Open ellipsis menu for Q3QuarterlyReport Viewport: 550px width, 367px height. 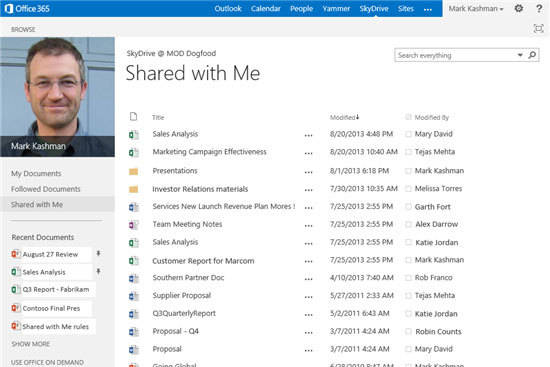308,315
